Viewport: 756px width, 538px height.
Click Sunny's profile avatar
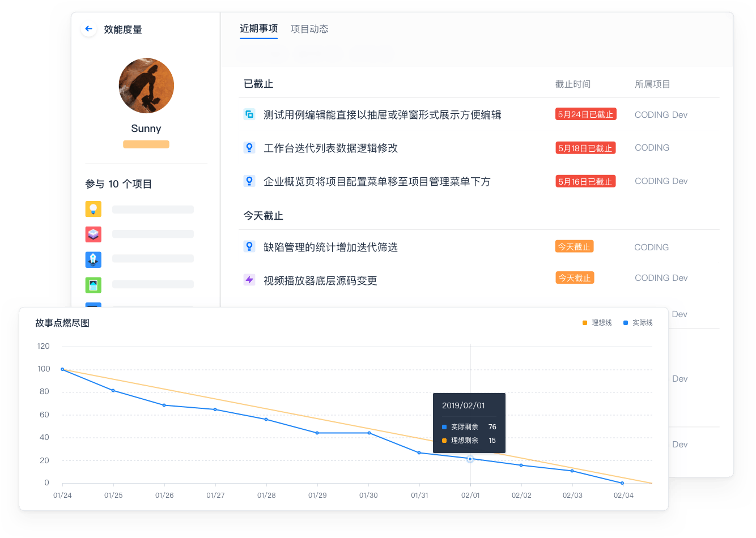click(146, 86)
